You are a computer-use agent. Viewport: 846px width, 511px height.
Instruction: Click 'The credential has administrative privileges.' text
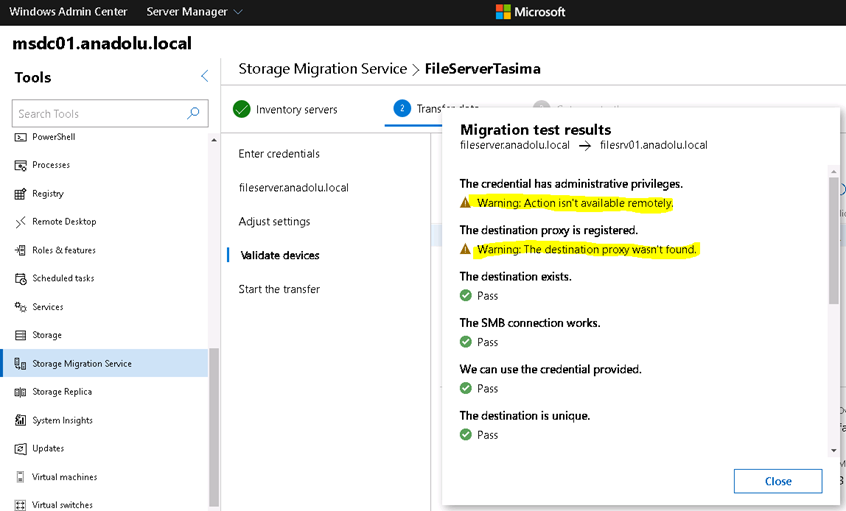pyautogui.click(x=571, y=184)
